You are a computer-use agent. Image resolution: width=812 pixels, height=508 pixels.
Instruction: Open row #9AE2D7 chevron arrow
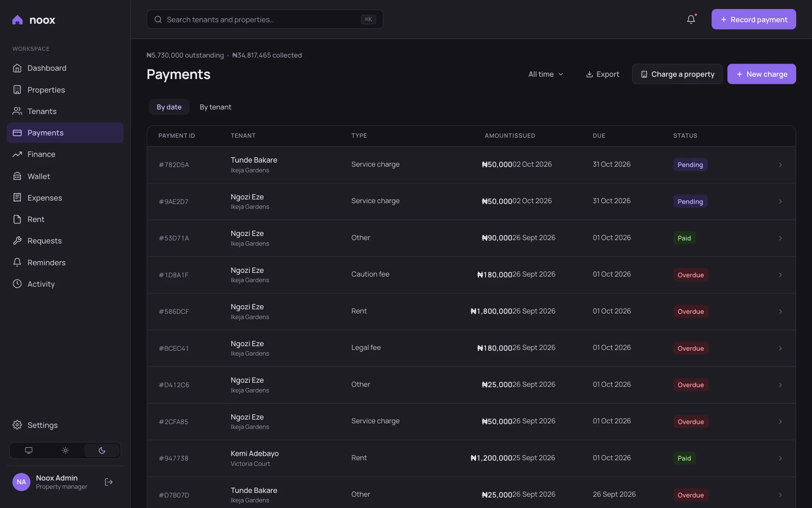click(x=780, y=202)
